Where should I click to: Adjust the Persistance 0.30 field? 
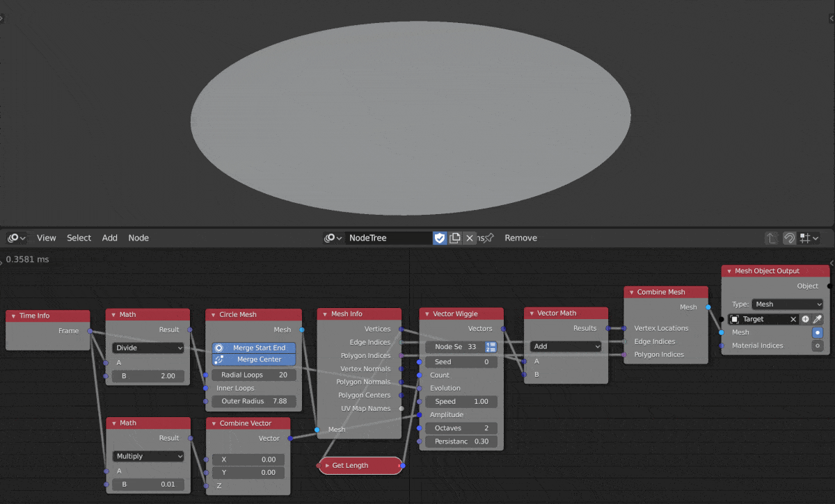tap(461, 441)
